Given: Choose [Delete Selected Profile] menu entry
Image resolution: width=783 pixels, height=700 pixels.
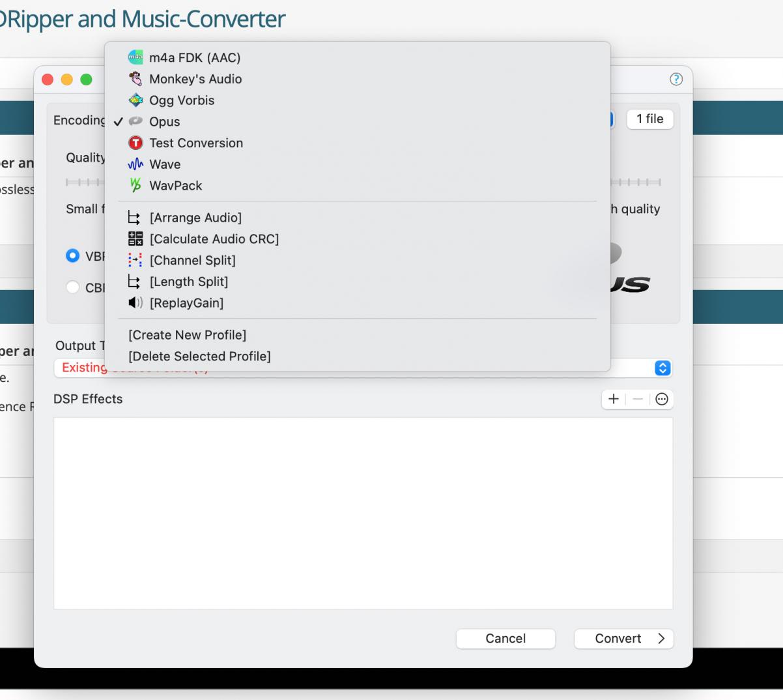Looking at the screenshot, I should [x=199, y=357].
